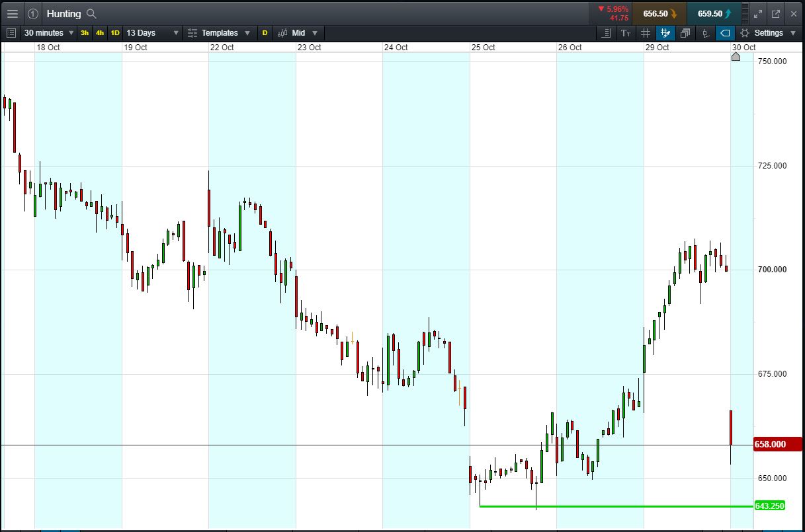Image resolution: width=805 pixels, height=532 pixels.
Task: Click the 675.000 price axis label
Action: [772, 374]
